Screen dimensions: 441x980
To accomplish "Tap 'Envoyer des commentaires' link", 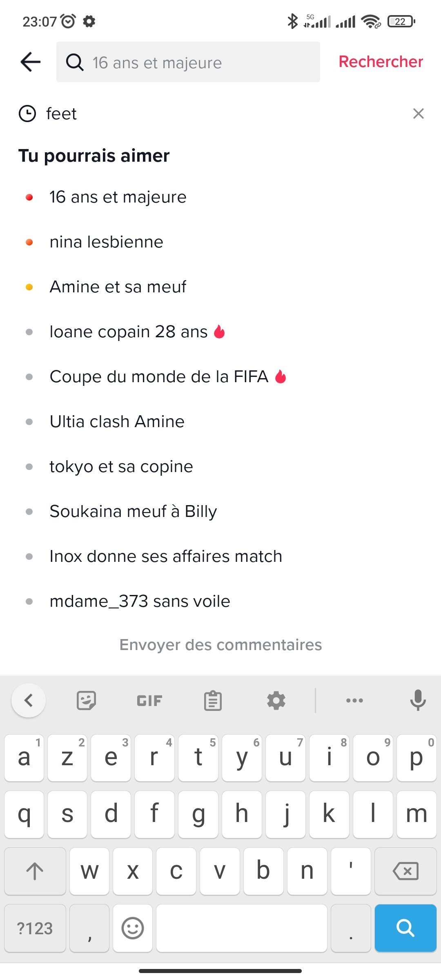I will (220, 645).
